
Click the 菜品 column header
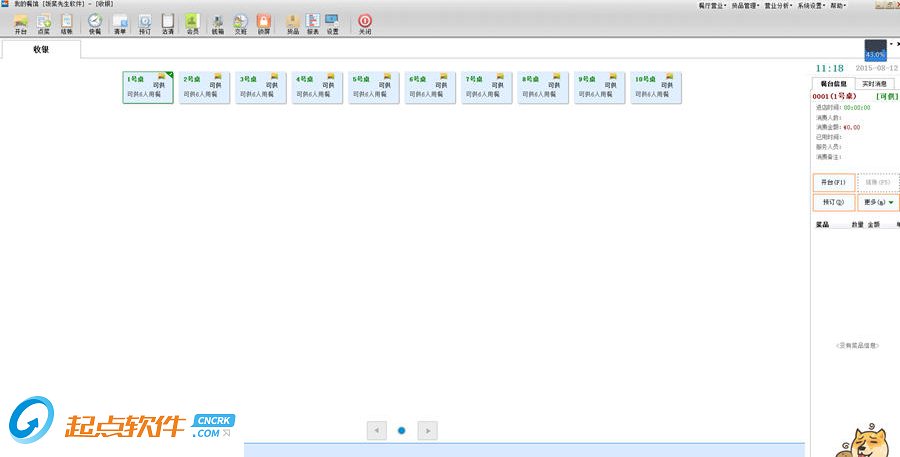click(823, 224)
